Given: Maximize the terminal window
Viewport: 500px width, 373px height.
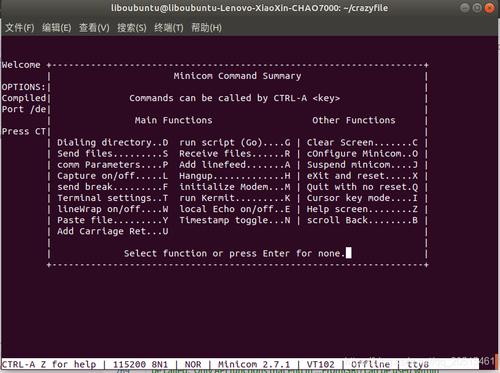Looking at the screenshot, I should point(477,8).
